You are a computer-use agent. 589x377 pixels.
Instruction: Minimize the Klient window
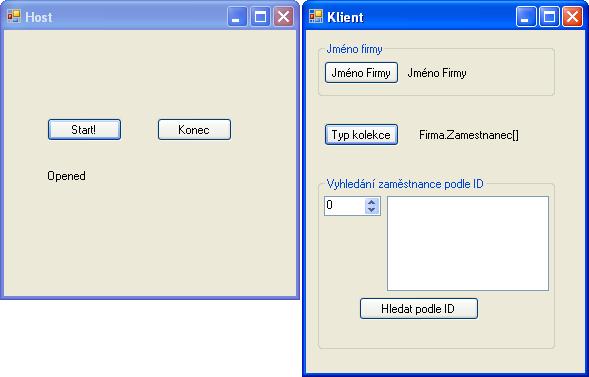(x=526, y=17)
